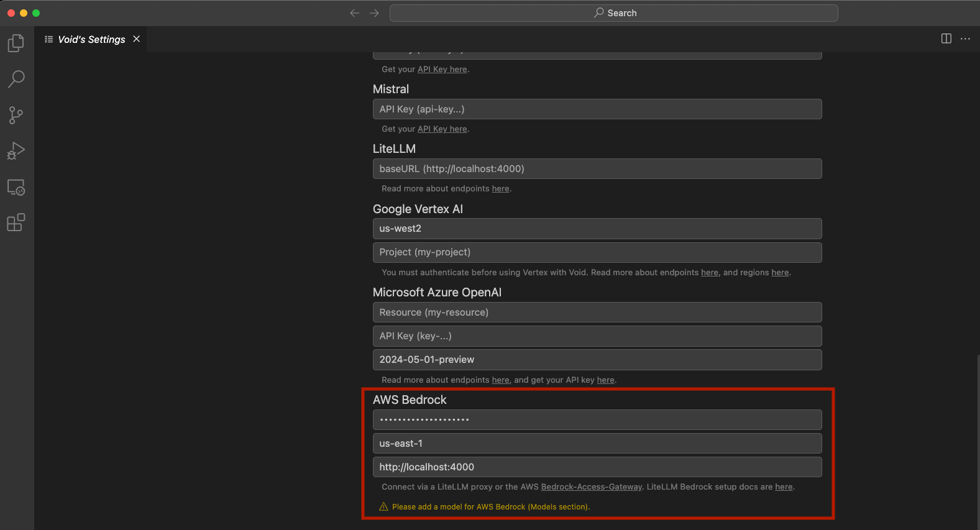Select the Void's Settings tab
The height and width of the screenshot is (530, 980).
pyautogui.click(x=91, y=39)
